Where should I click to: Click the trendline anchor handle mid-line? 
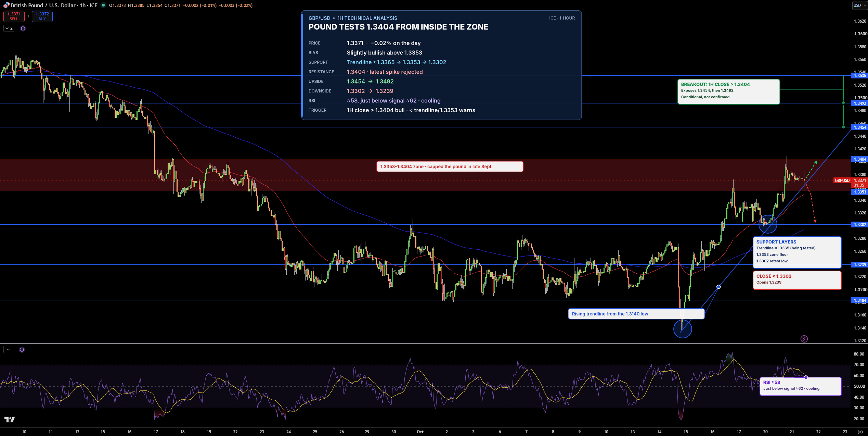[x=718, y=287]
